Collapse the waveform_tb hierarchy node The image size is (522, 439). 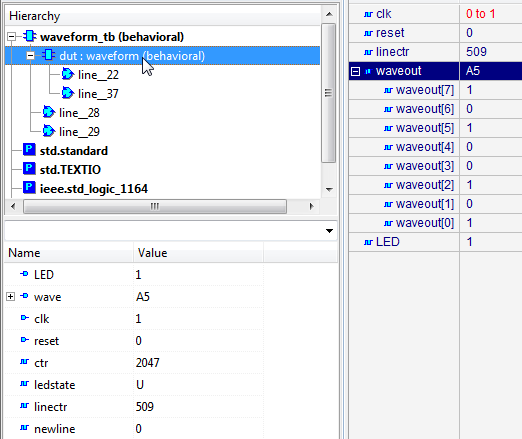click(11, 36)
